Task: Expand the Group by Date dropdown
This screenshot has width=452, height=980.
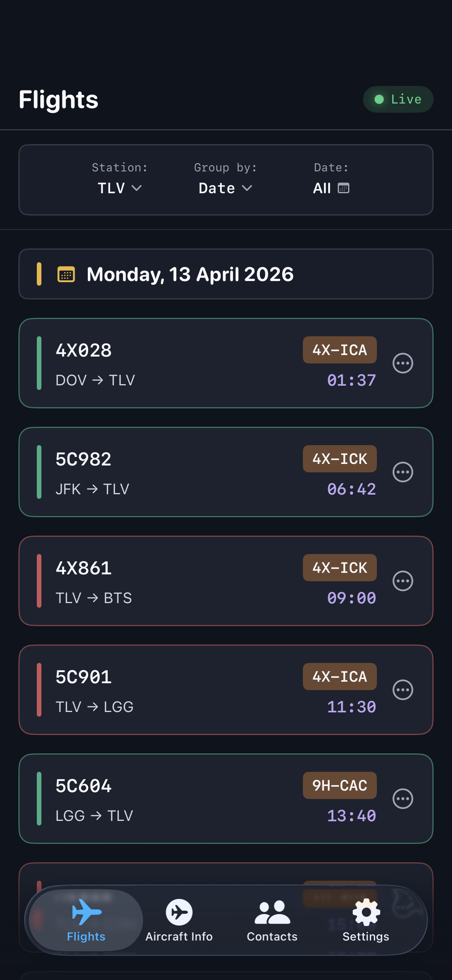Action: [225, 188]
